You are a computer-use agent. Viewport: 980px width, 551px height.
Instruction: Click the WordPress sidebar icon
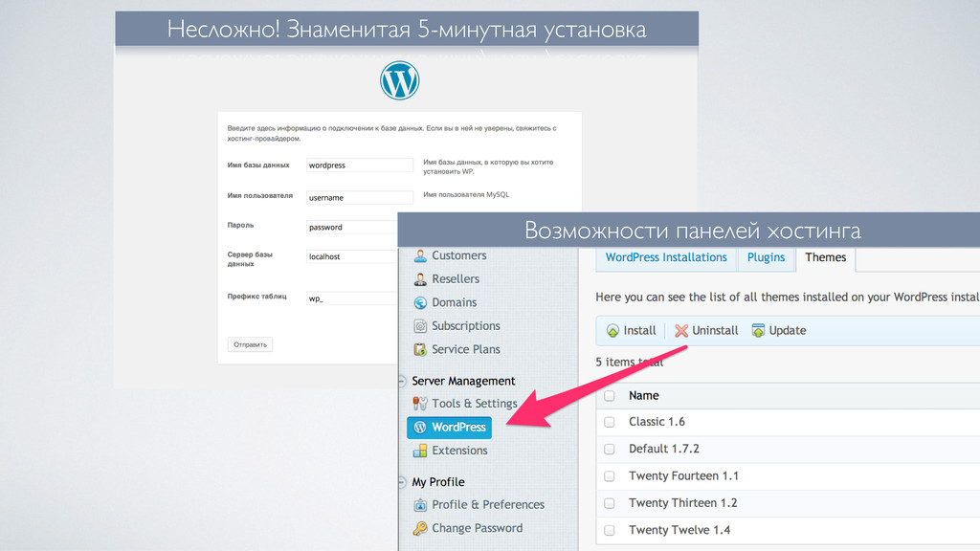click(420, 428)
